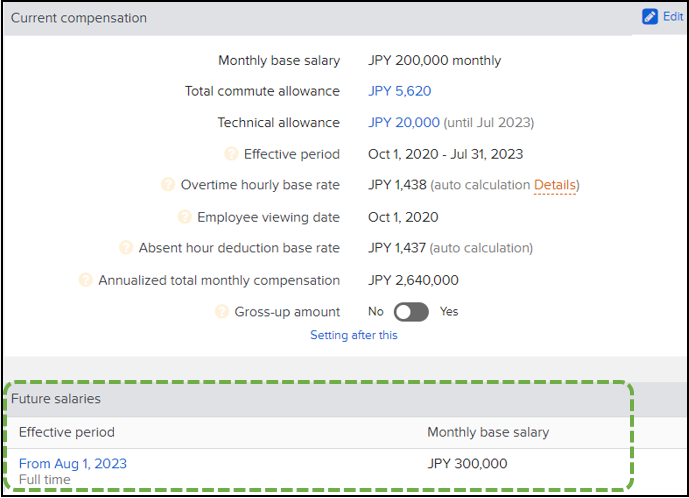This screenshot has height=498, width=689.
Task: Toggle the Gross-up amount switch
Action: 411,312
